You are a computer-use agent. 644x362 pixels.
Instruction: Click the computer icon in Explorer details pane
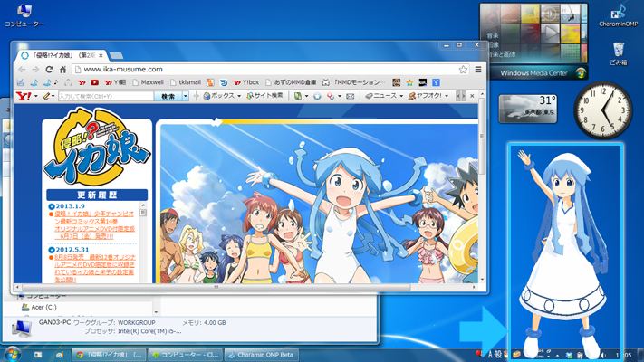[22, 328]
